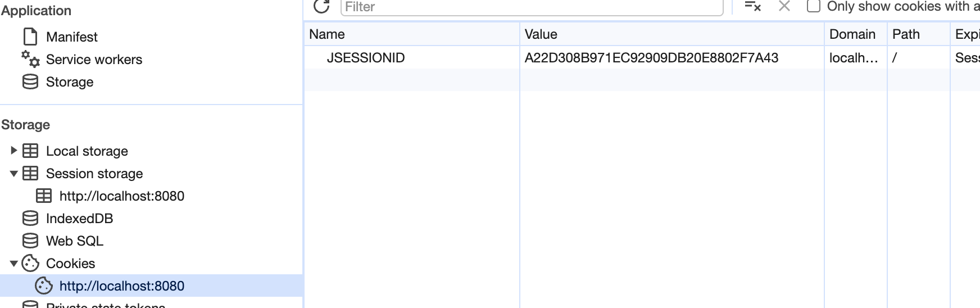Click the clear all cookies icon

point(752,6)
